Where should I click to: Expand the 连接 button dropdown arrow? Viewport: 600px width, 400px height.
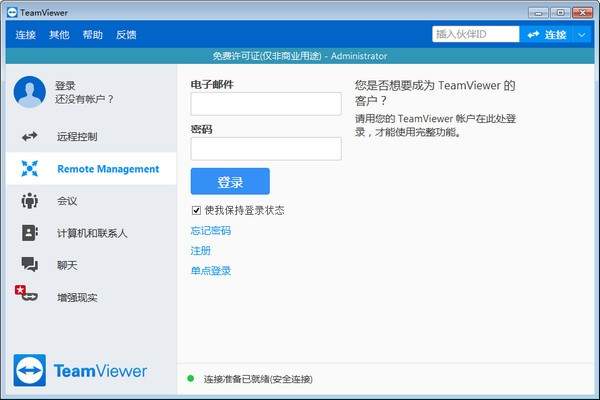[582, 35]
